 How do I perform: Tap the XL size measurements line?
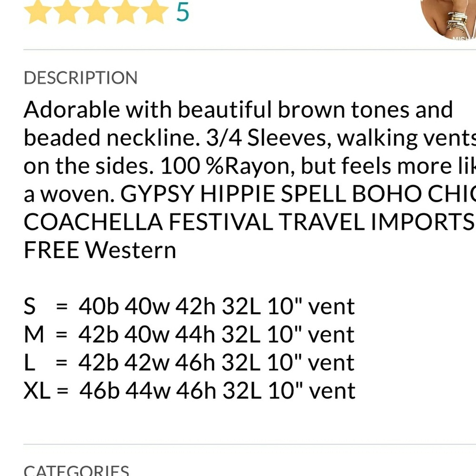[x=189, y=391]
